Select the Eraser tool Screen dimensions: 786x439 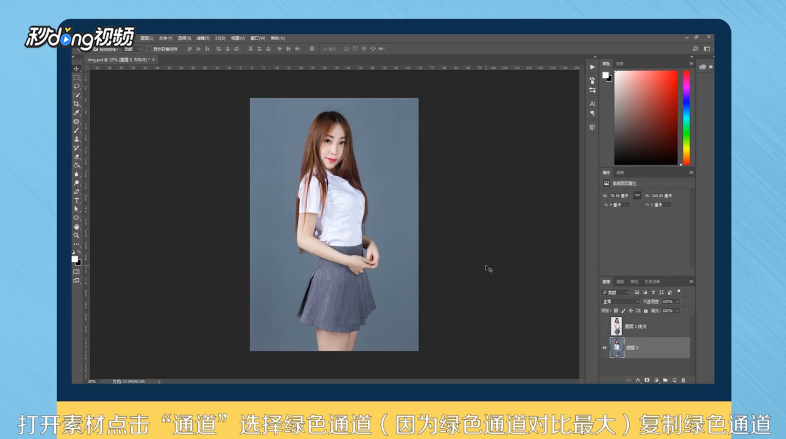(77, 157)
